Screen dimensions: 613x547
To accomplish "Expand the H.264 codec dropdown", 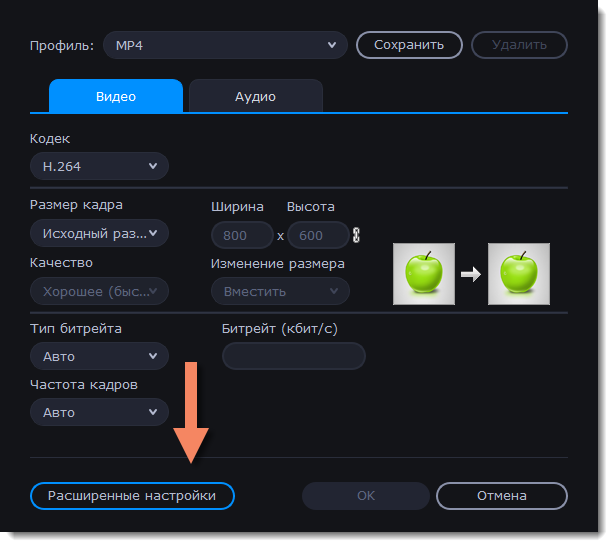I will point(99,166).
